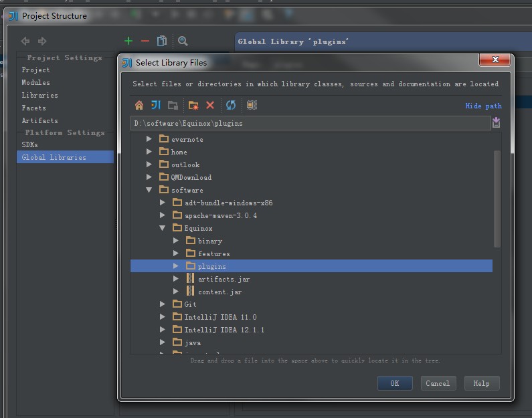Expand the QMDownload folder
The height and width of the screenshot is (418, 532).
pos(149,177)
